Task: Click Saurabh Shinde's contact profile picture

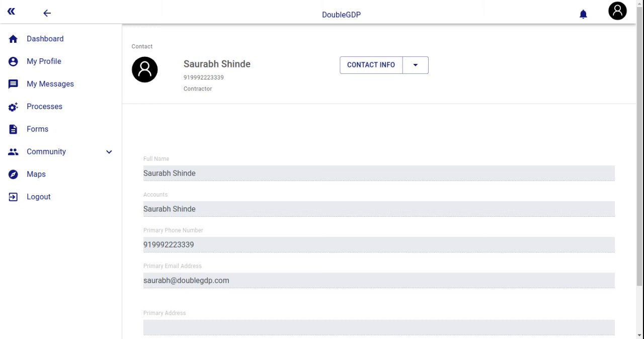Action: coord(145,69)
